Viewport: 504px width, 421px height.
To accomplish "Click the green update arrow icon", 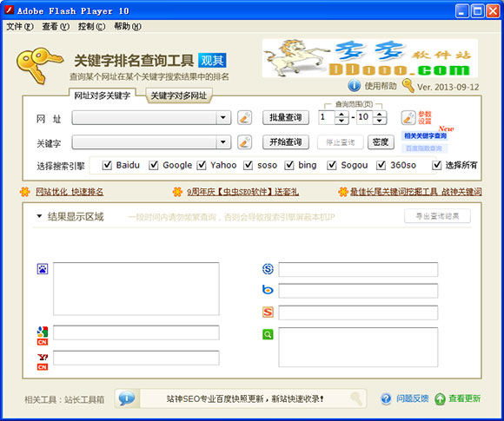I will pyautogui.click(x=440, y=398).
